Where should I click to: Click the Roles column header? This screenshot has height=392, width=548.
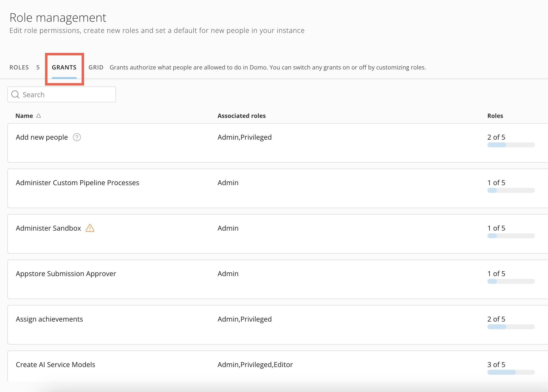[x=495, y=116]
